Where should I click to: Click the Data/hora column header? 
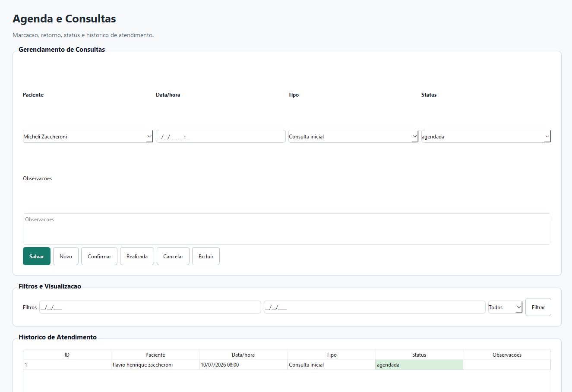pos(243,354)
